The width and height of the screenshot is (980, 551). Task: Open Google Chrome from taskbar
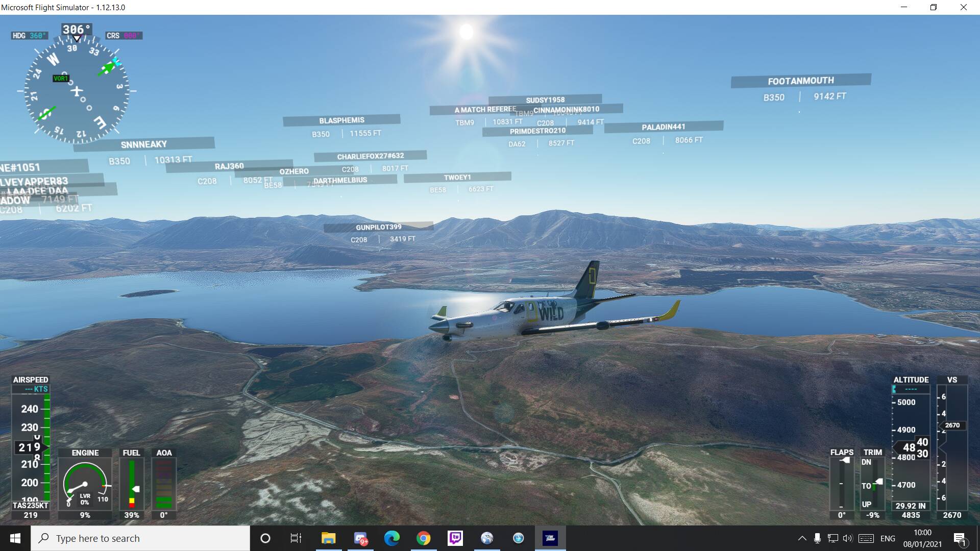click(423, 538)
